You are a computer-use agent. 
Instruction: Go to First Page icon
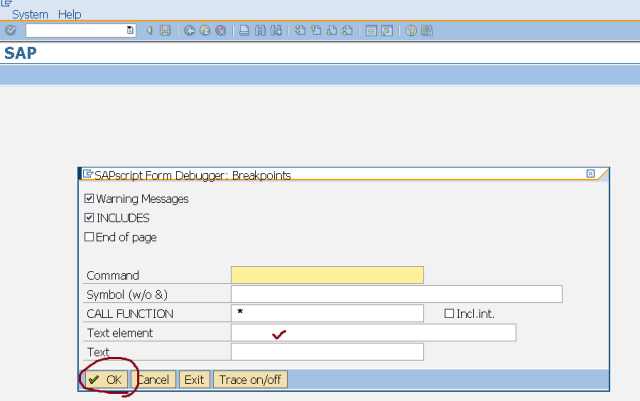pyautogui.click(x=300, y=30)
